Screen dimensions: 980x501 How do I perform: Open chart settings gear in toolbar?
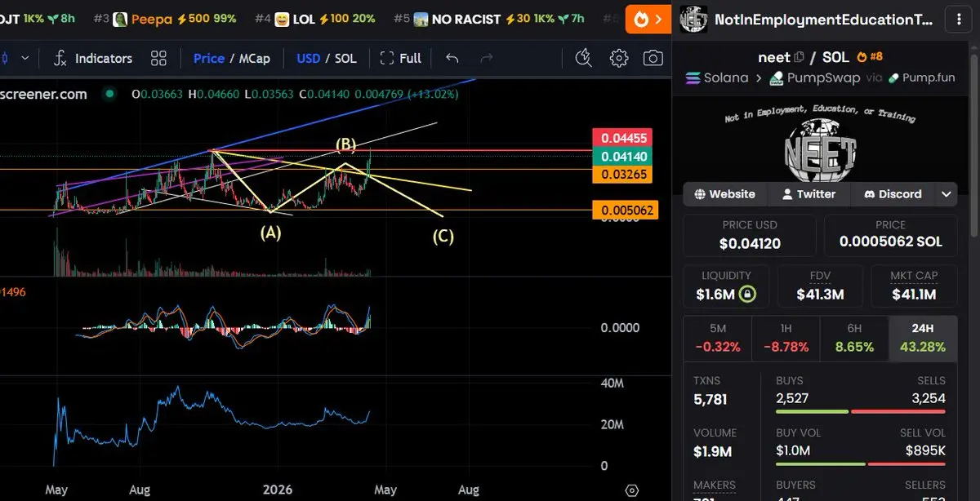click(619, 58)
